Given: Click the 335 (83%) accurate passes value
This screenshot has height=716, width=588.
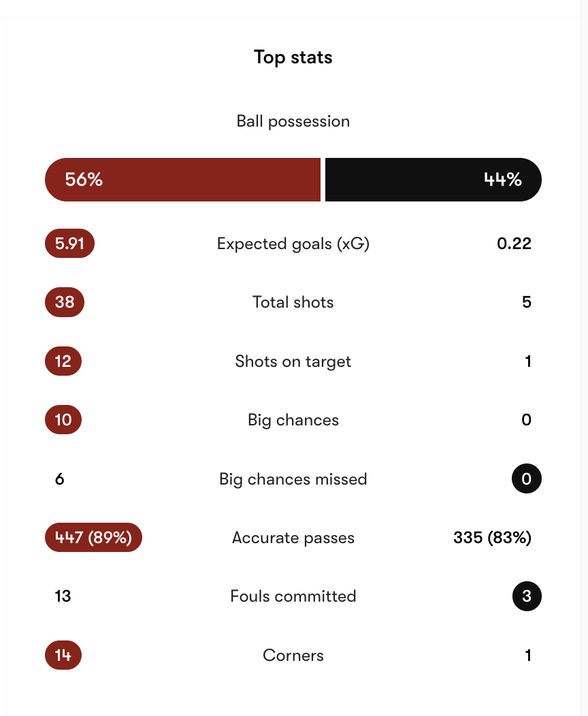Looking at the screenshot, I should pos(492,538).
